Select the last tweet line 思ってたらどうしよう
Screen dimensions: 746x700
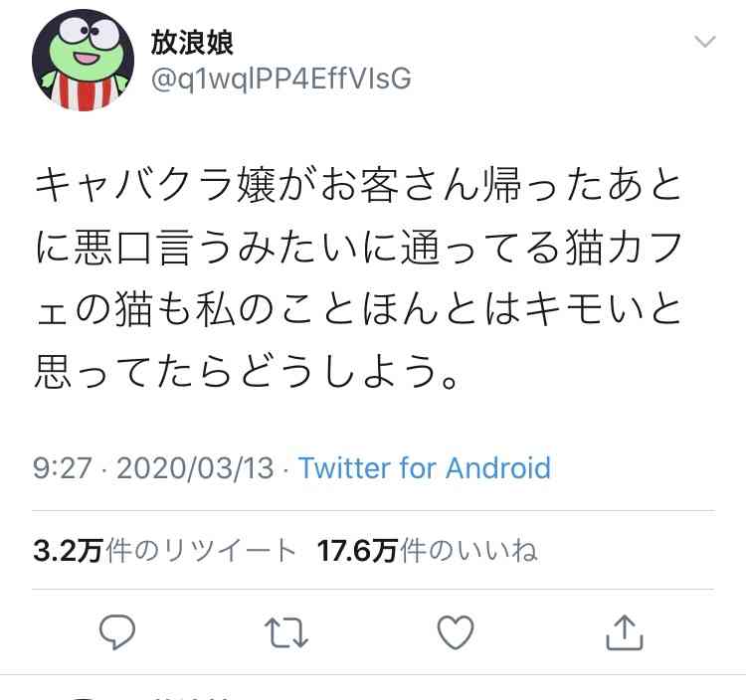click(248, 372)
